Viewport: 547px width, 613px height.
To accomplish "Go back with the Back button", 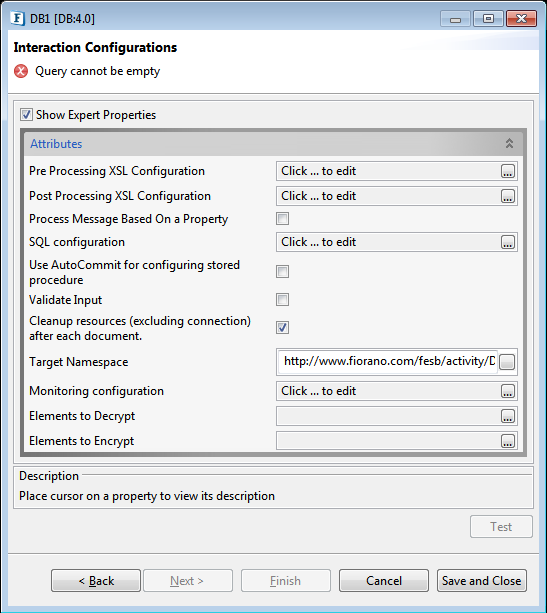I will point(96,581).
